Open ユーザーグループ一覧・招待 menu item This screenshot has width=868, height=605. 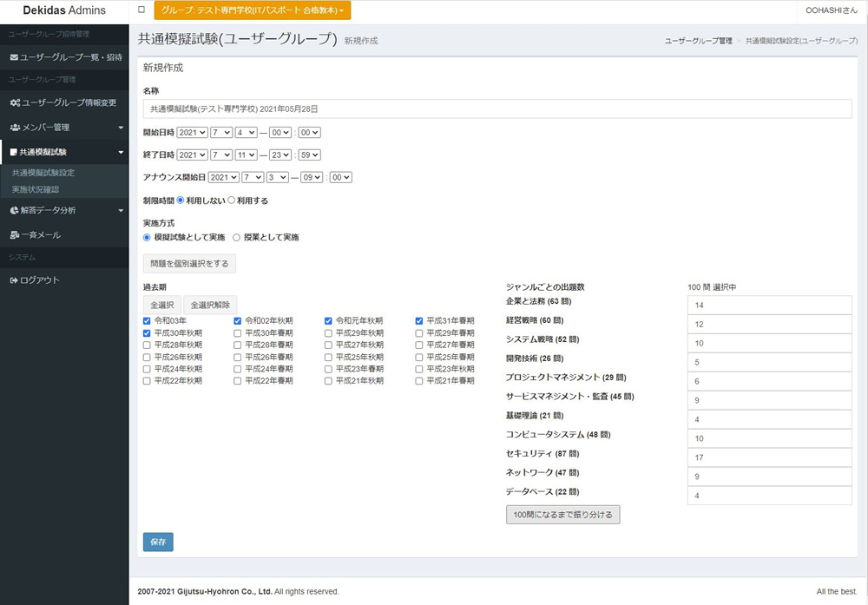(x=65, y=57)
